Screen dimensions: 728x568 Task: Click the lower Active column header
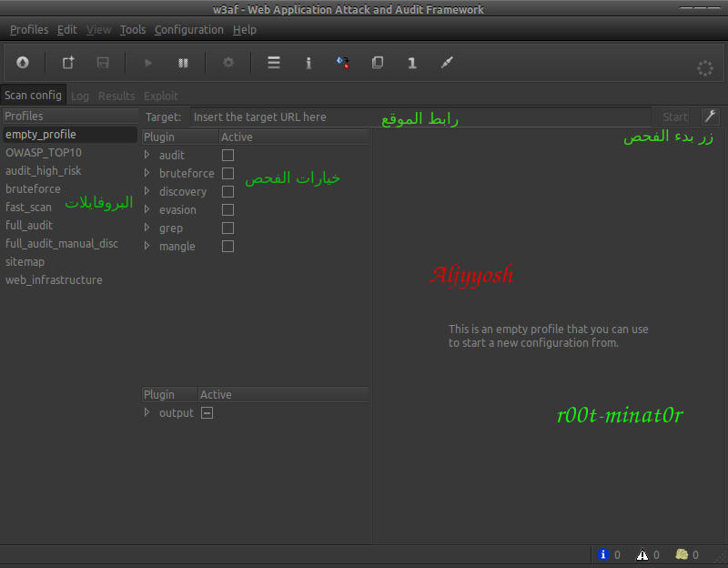pyautogui.click(x=284, y=394)
